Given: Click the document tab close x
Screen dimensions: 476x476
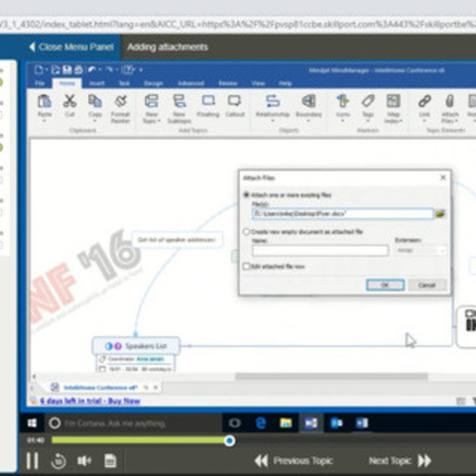Looking at the screenshot, I should click(156, 387).
